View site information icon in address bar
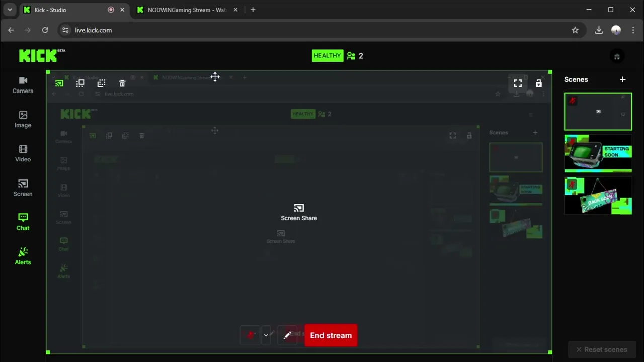The width and height of the screenshot is (644, 362). coord(65,30)
